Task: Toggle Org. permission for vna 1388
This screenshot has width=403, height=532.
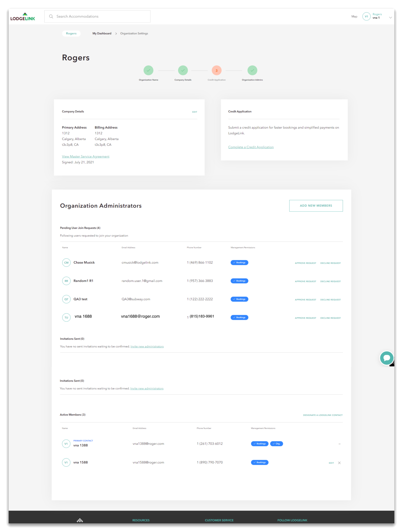Action: point(276,444)
